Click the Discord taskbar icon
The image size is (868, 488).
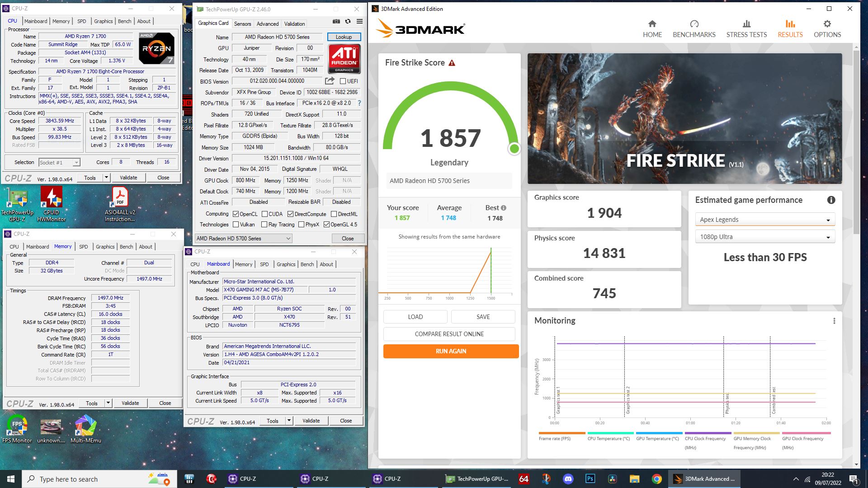[568, 479]
